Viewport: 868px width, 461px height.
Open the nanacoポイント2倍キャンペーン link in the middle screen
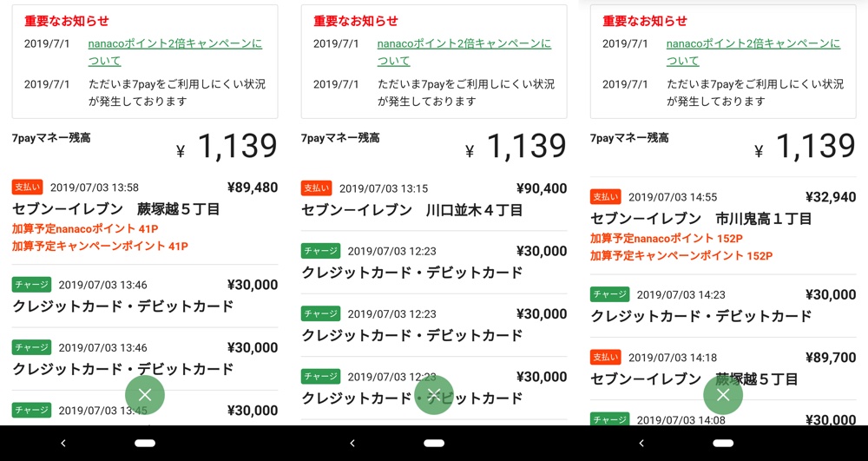click(x=464, y=52)
